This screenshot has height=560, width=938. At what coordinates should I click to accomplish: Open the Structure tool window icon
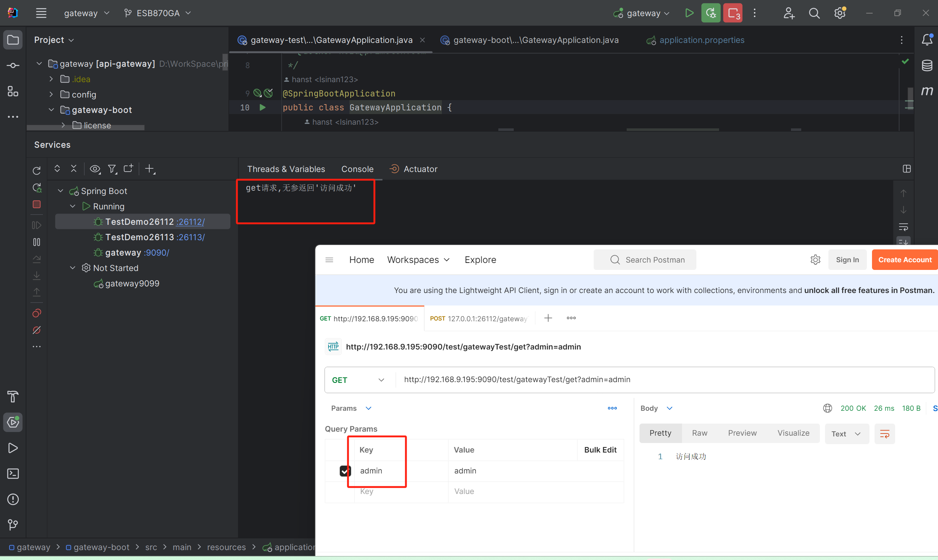[13, 91]
